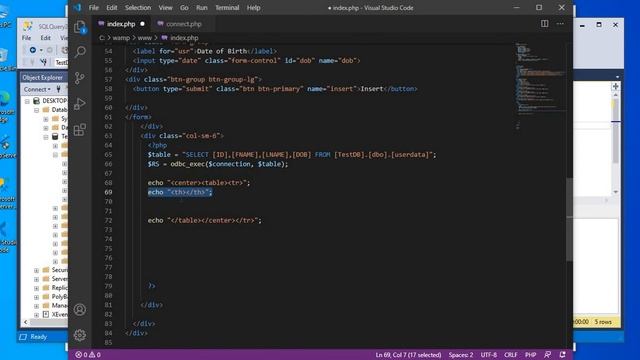Screen dimensions: 640x360
Task: Click the odbc_exec line of code
Action: point(218,164)
